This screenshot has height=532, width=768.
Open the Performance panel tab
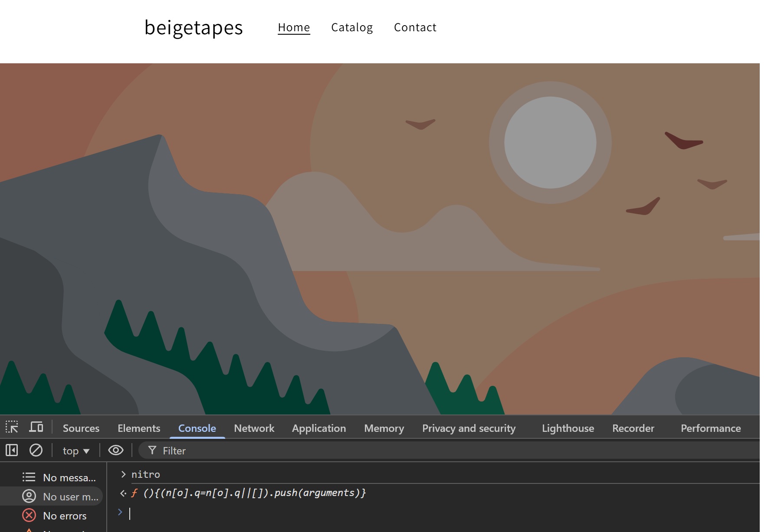tap(710, 428)
